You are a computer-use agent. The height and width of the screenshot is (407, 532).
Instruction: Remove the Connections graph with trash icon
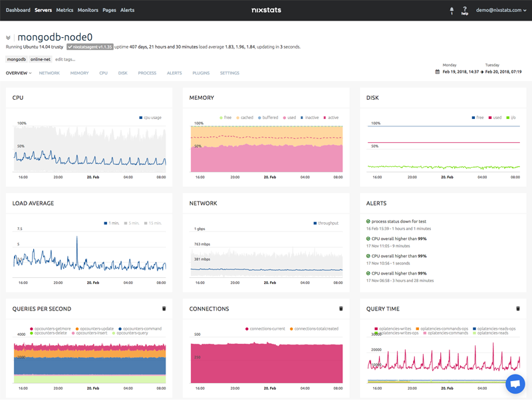(x=341, y=309)
